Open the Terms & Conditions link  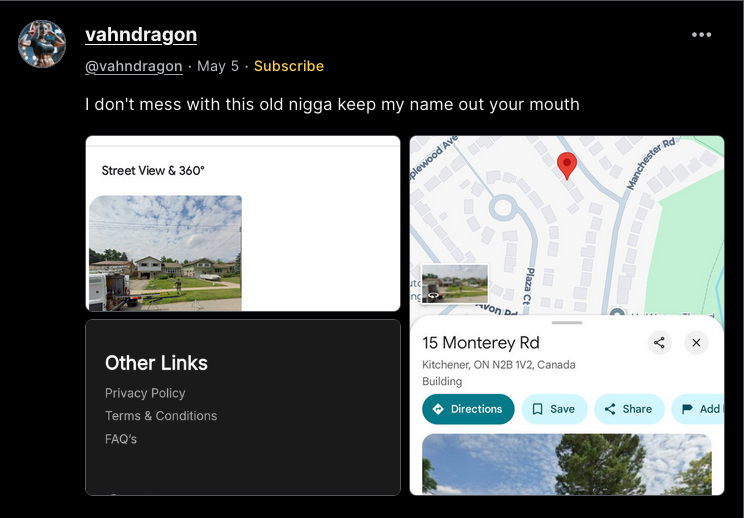161,416
